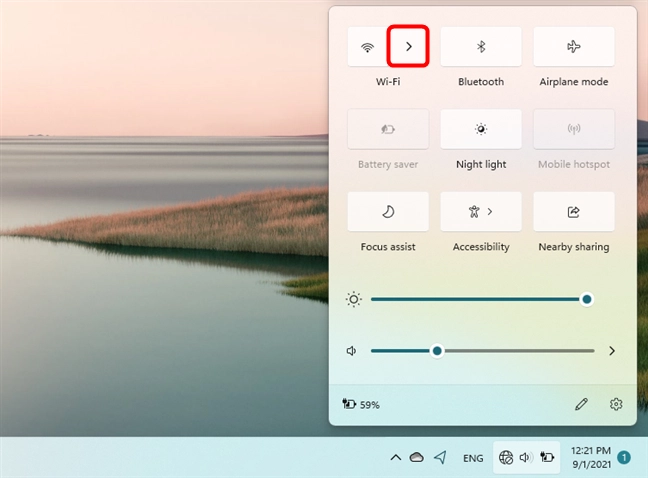The height and width of the screenshot is (478, 648).
Task: Click the battery 59% indicator
Action: pos(361,404)
